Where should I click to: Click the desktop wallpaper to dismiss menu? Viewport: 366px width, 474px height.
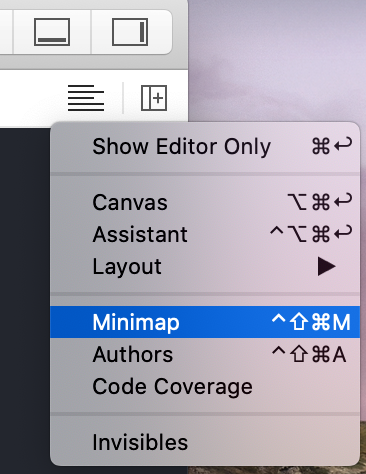277,60
